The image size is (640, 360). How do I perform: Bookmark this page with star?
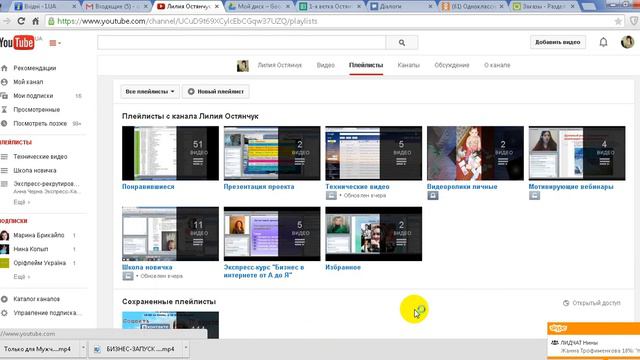(618, 21)
